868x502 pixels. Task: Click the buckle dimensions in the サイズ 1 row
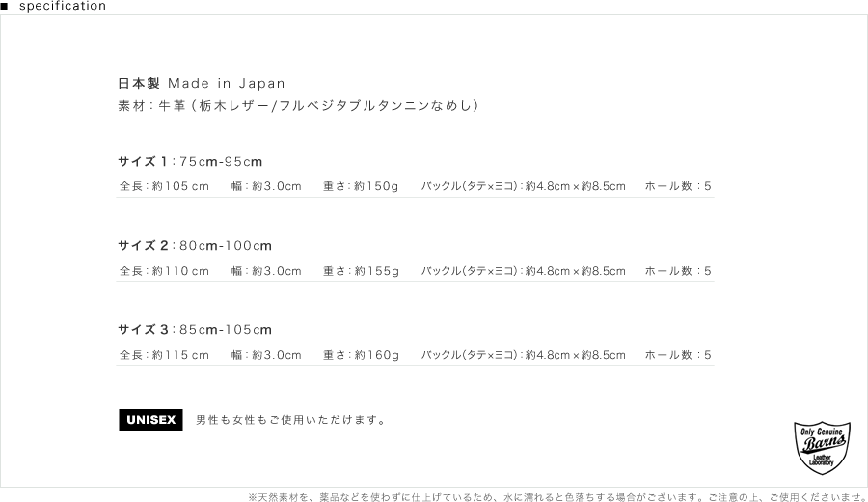523,186
